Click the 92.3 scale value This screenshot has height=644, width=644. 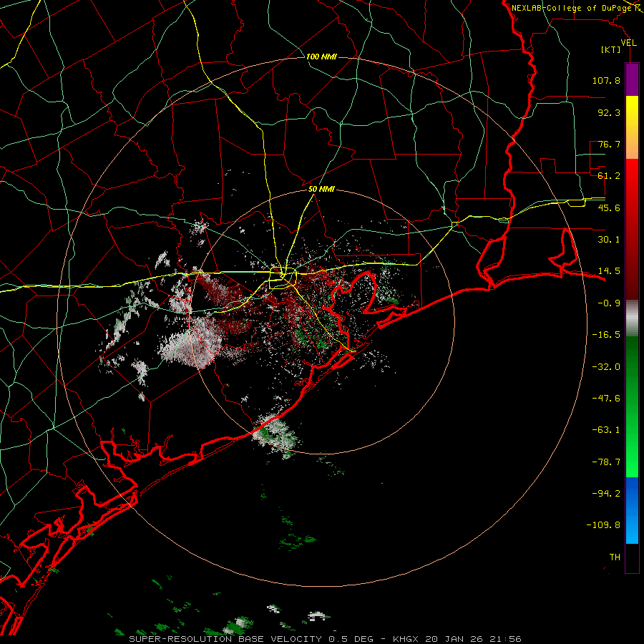pos(609,112)
